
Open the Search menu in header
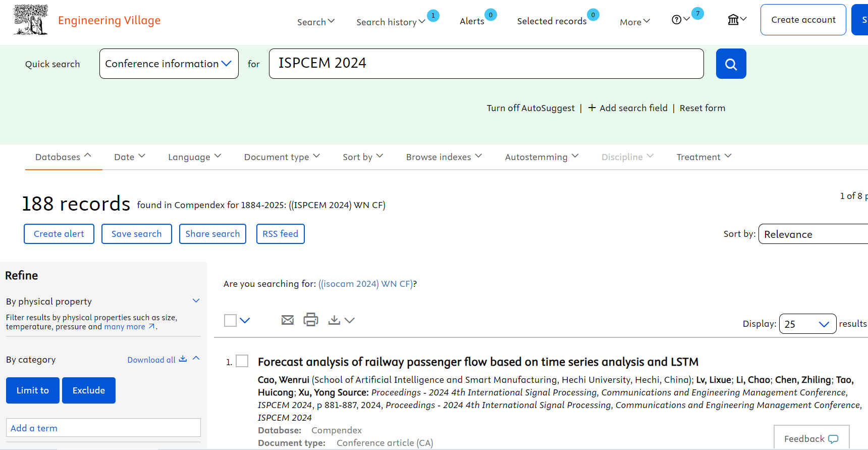(316, 22)
